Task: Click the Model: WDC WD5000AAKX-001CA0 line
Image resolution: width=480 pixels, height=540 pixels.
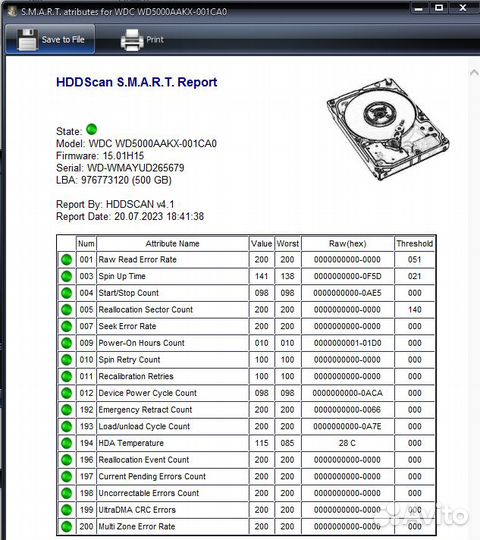Action: [x=136, y=144]
